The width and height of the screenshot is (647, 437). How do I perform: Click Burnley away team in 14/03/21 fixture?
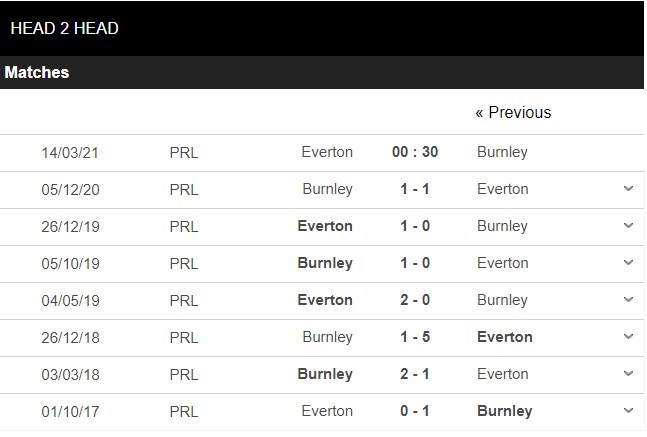coord(502,152)
